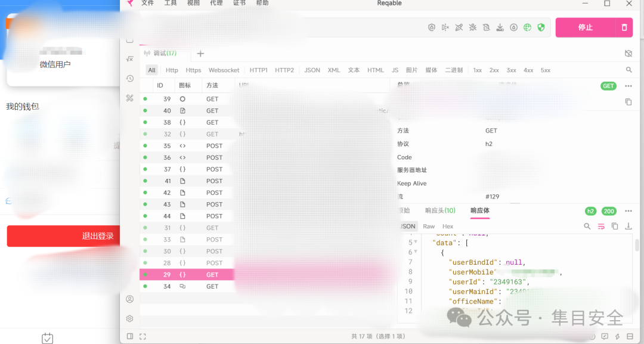Switch to the 响应头(10) tab
Screen dimensions: 644x344
[x=440, y=210]
